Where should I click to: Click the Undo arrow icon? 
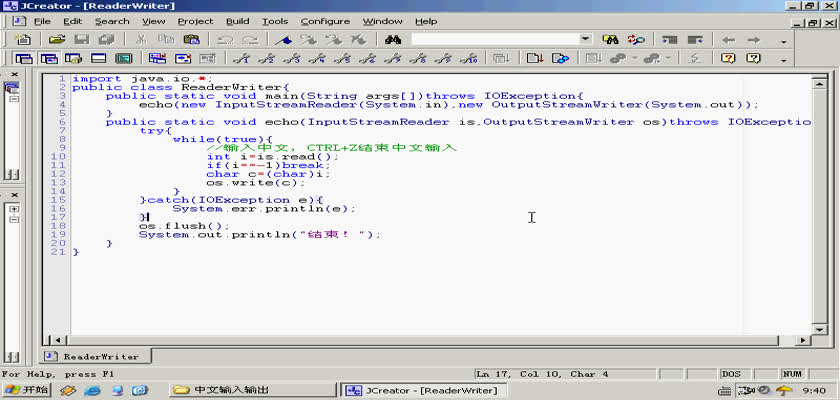226,40
